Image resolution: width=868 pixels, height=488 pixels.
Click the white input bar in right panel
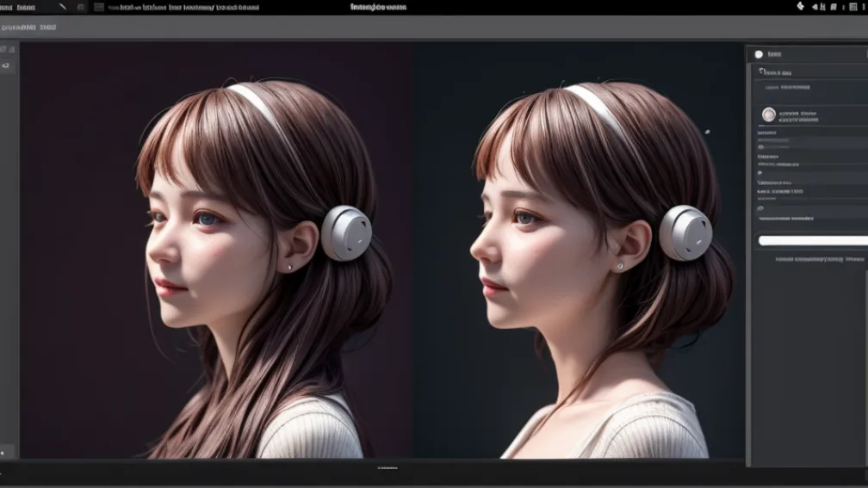click(813, 240)
